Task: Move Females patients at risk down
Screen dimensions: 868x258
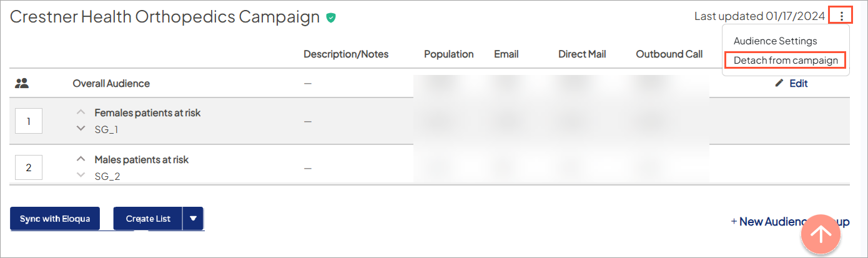Action: coord(80,129)
